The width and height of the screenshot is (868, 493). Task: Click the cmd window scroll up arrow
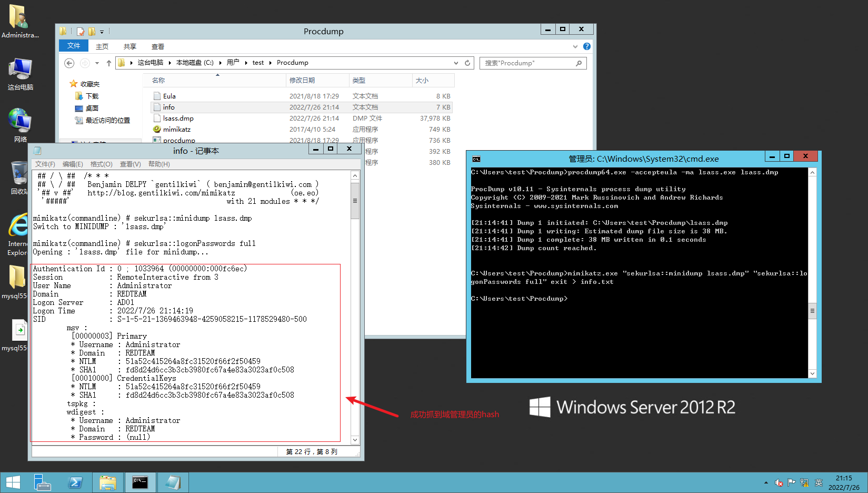point(812,172)
